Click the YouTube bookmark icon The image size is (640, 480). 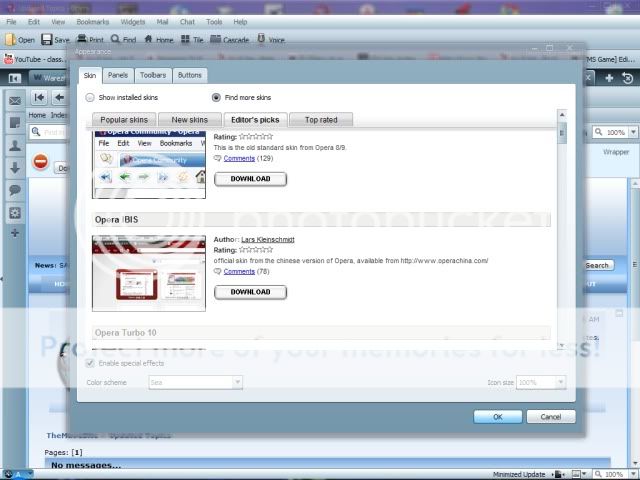point(8,59)
